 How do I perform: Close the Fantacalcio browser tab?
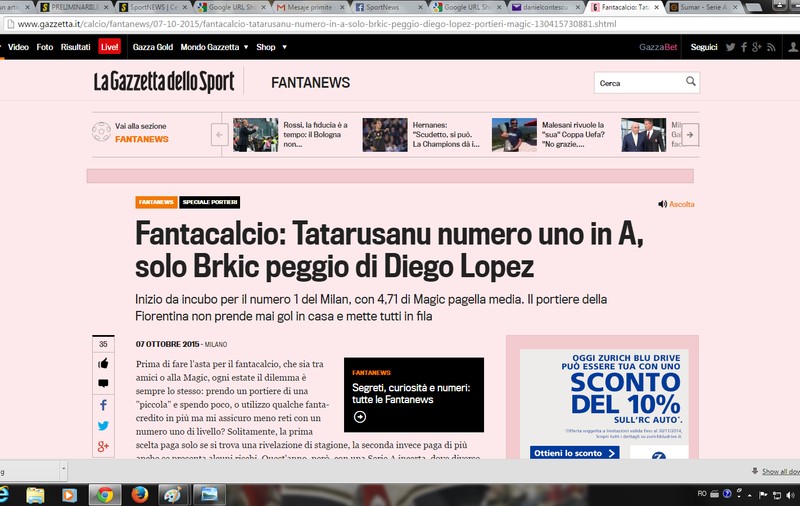pyautogui.click(x=656, y=7)
